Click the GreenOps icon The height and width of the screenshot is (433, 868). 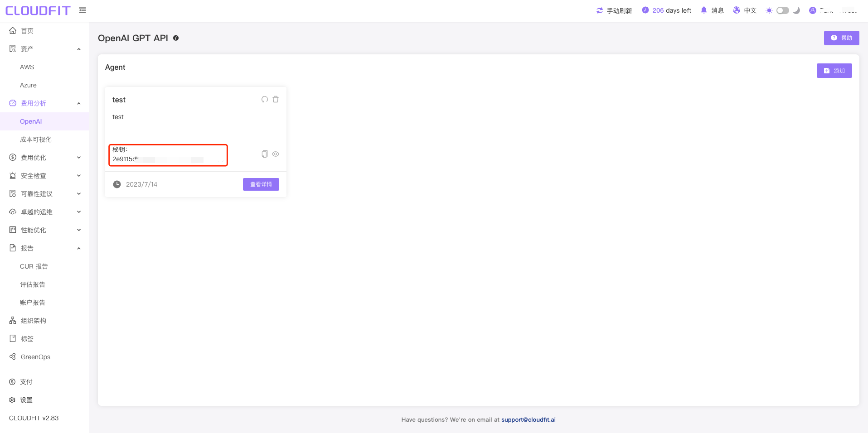coord(13,357)
